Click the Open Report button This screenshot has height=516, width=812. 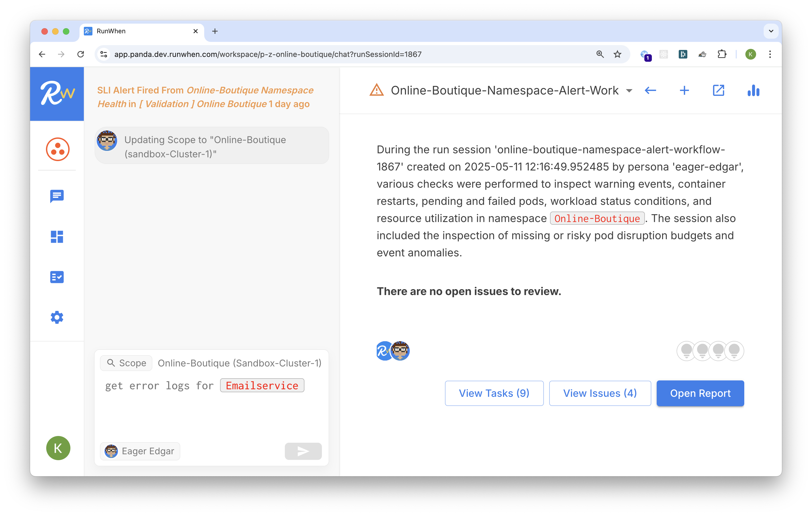700,393
